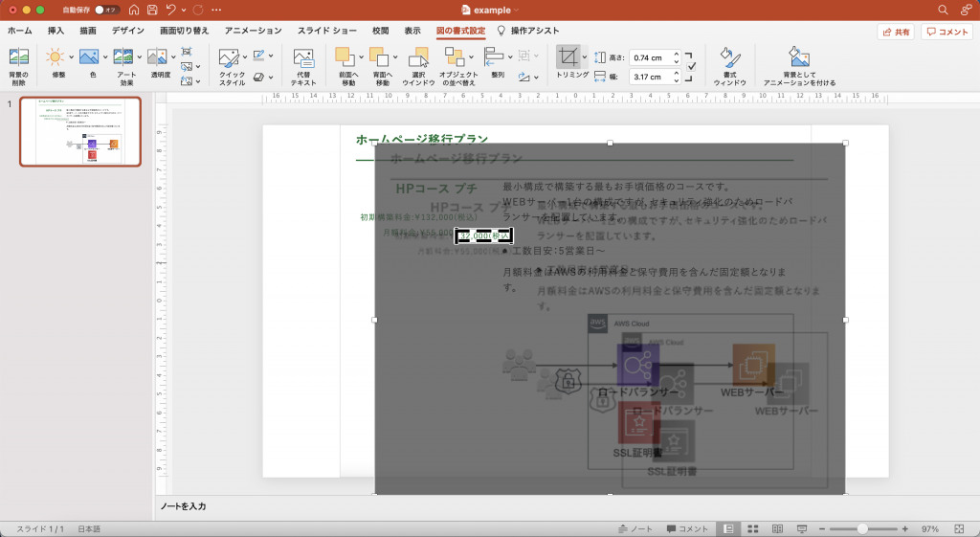Click the compress pictures icon
Screen dimensions: 980x537
pyautogui.click(x=187, y=52)
